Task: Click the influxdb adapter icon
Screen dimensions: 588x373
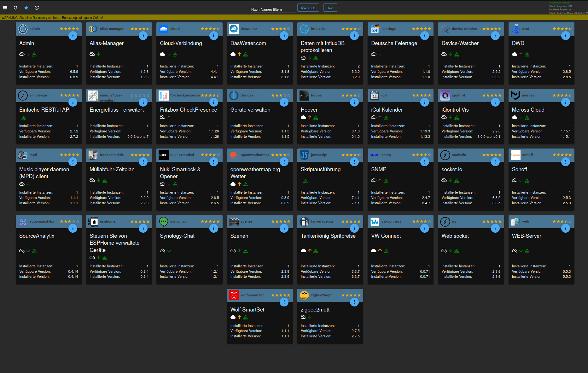Action: [x=304, y=29]
